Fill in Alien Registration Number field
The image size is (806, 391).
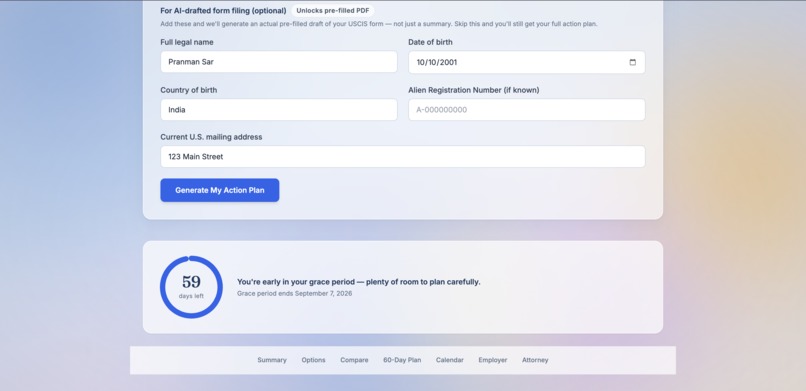point(526,109)
